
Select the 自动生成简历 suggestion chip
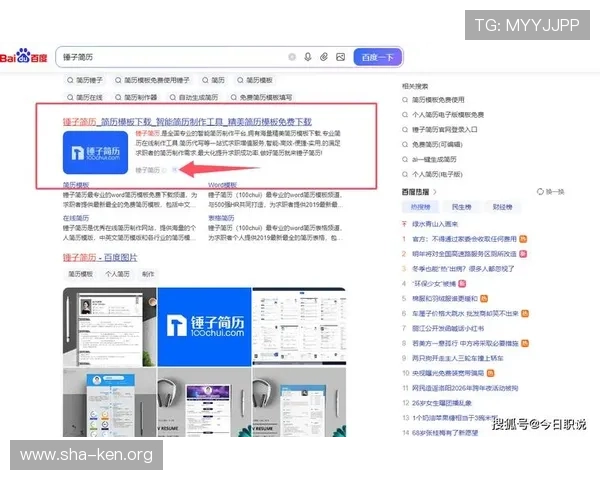194,97
